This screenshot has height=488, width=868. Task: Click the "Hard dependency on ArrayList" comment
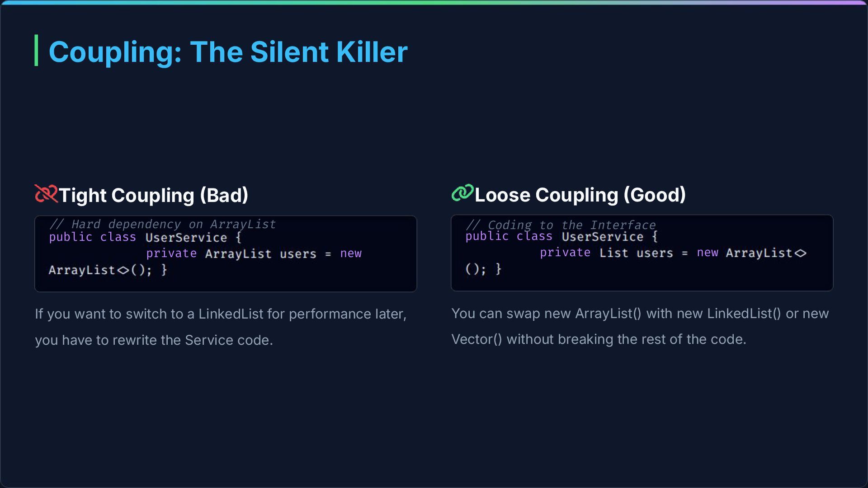point(162,224)
